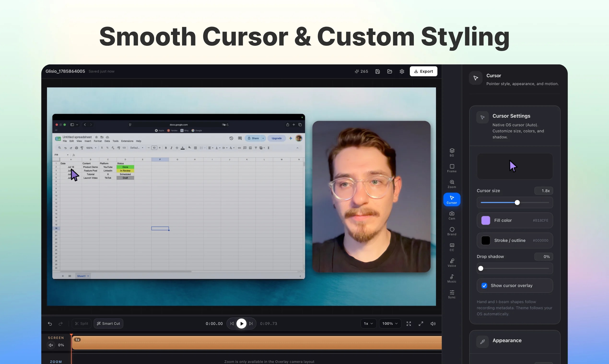
Task: Click the Split button
Action: (82, 324)
